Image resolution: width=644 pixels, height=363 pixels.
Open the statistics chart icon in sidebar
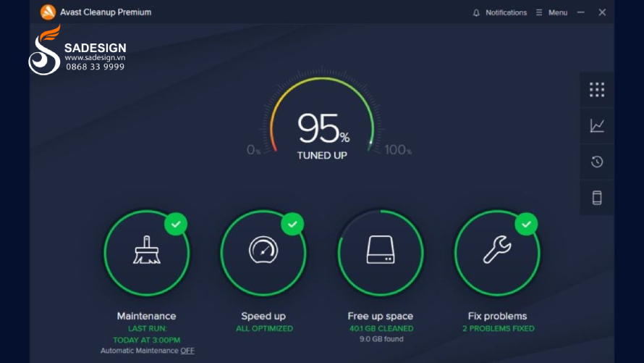tap(597, 125)
